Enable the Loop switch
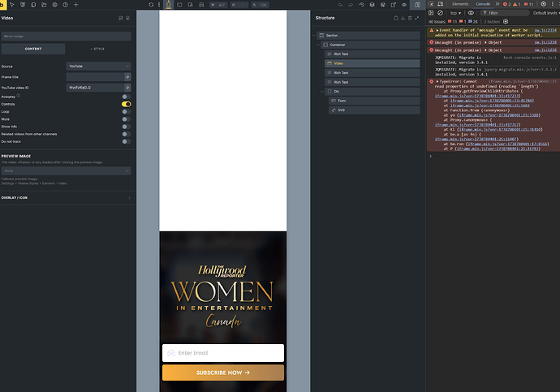This screenshot has height=392, width=560. pyautogui.click(x=127, y=112)
